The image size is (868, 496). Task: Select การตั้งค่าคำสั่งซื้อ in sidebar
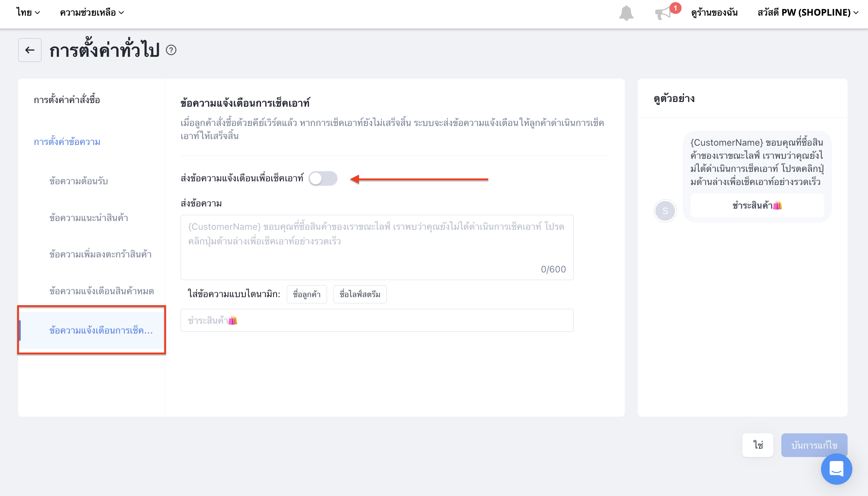(x=67, y=100)
